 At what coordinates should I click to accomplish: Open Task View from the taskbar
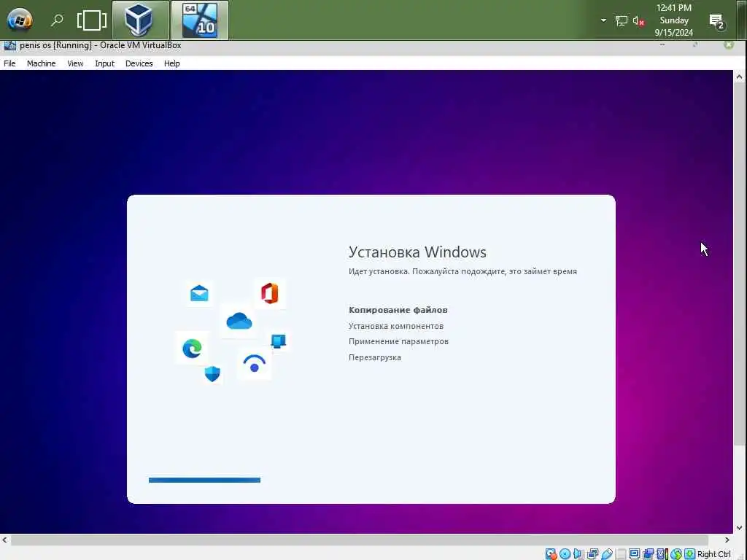(x=91, y=20)
